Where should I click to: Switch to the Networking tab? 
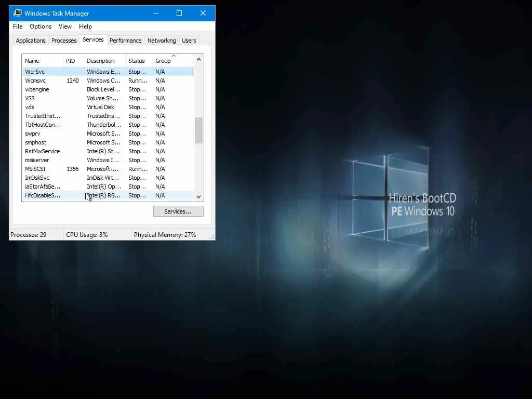(x=162, y=41)
